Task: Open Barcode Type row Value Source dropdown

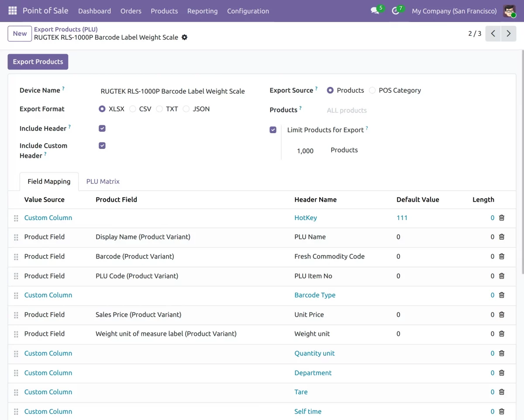Action: (x=48, y=295)
